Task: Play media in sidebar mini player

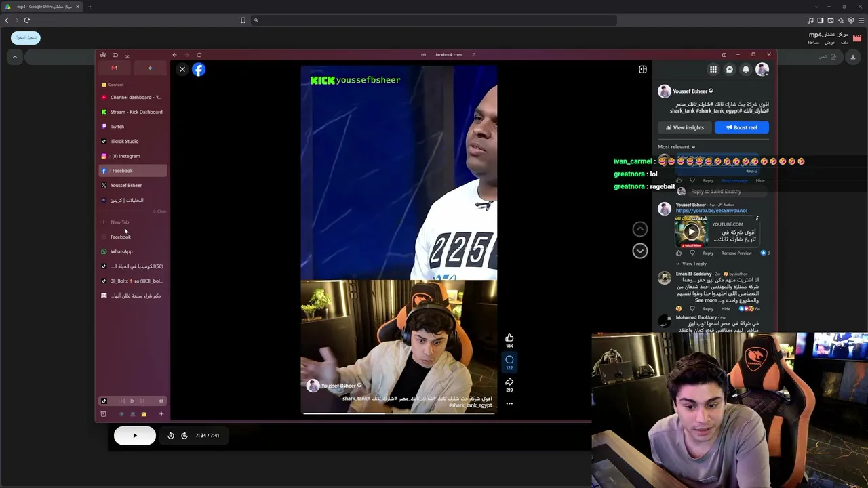Action: [132, 401]
